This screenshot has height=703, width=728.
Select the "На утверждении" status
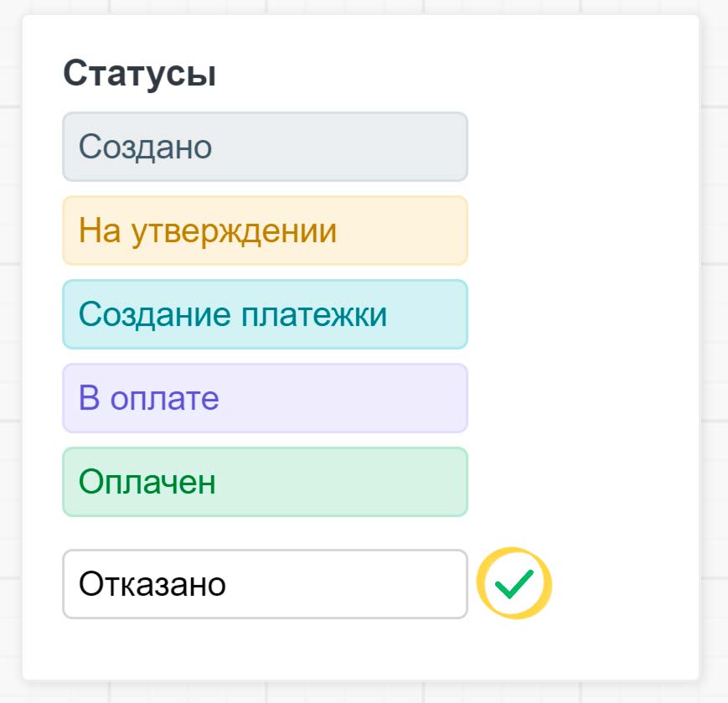(265, 230)
